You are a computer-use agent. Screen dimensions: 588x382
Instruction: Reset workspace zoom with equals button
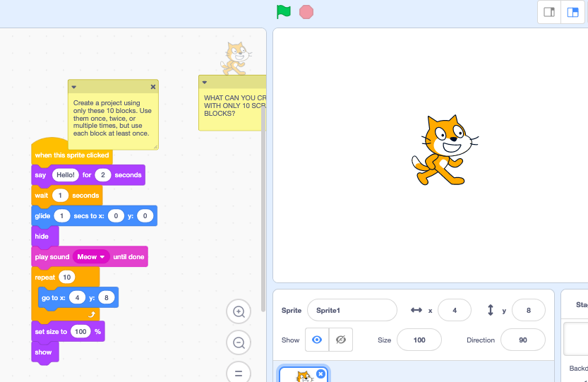239,373
